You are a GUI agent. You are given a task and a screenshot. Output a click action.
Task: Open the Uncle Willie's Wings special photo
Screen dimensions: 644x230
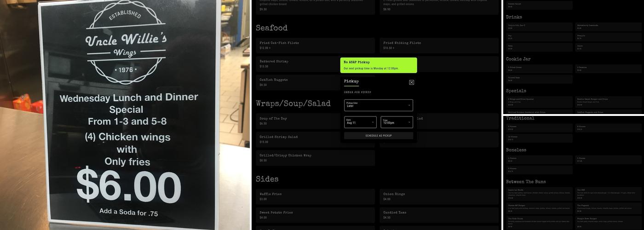pos(125,115)
